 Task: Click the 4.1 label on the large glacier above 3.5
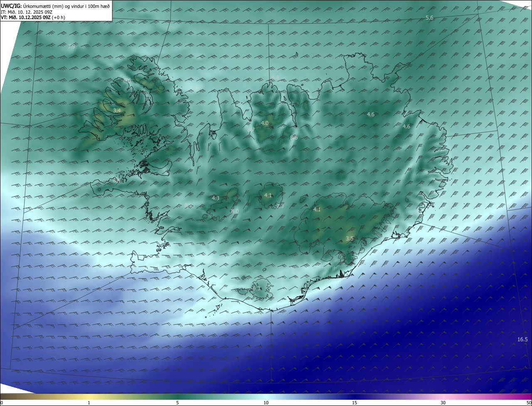[317, 210]
